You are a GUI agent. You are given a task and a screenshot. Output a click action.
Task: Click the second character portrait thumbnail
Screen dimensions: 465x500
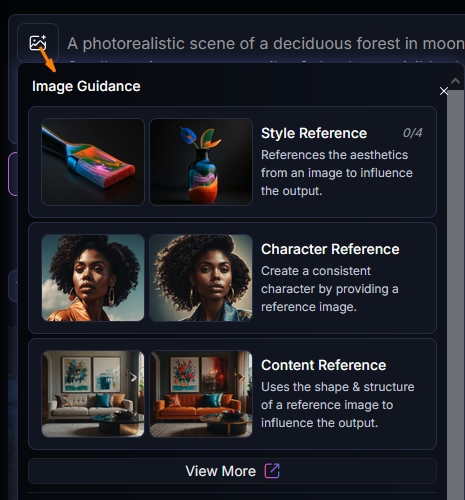coord(201,278)
